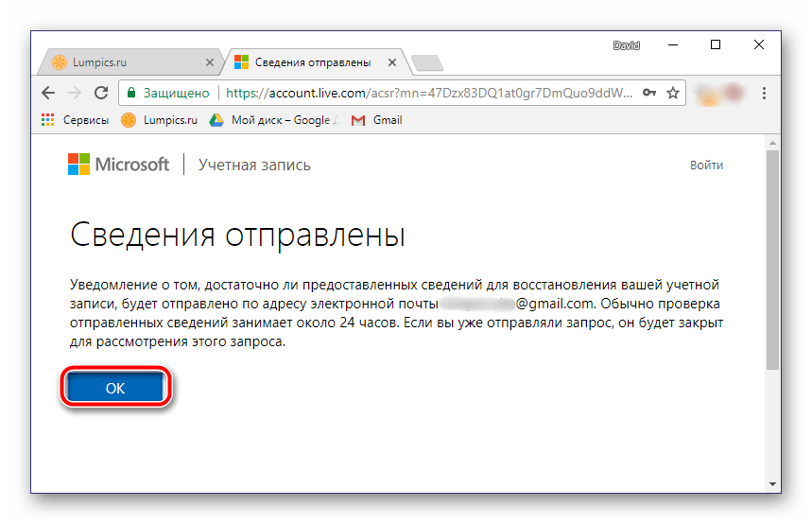Click the vertical scrollbar thumb
The height and width of the screenshot is (524, 812).
pos(772,260)
